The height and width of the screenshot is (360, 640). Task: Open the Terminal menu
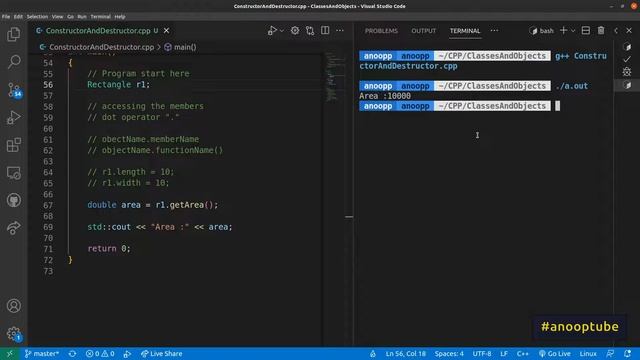[100, 17]
